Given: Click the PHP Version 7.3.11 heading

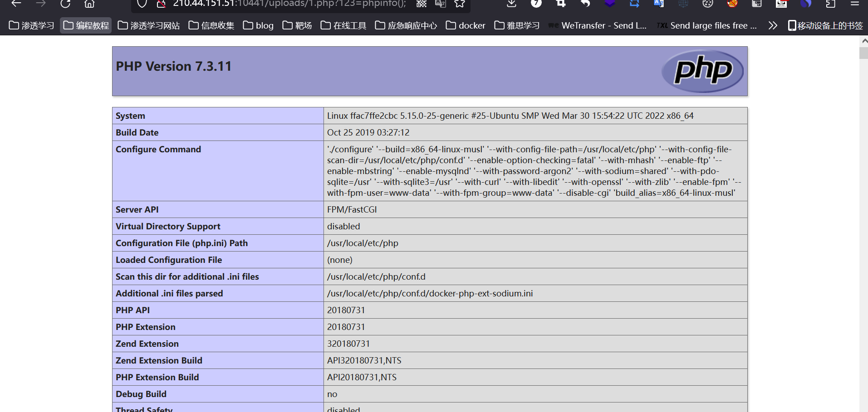Looking at the screenshot, I should (174, 66).
